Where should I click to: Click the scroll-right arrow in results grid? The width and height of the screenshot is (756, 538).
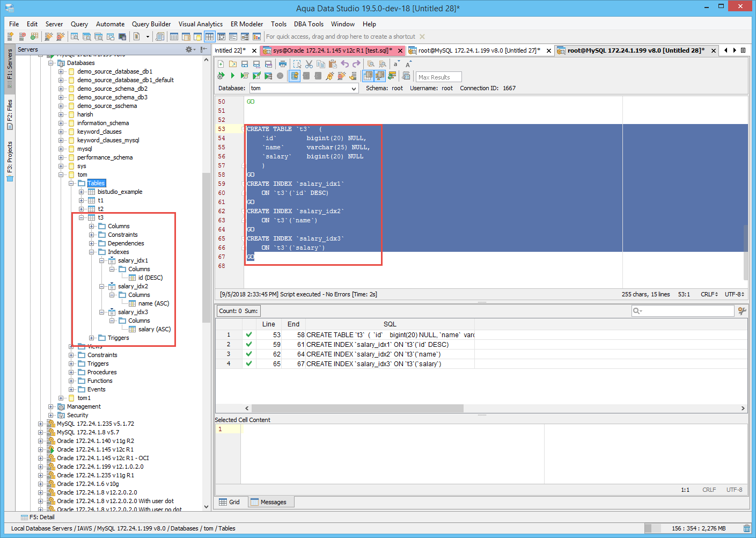click(743, 408)
